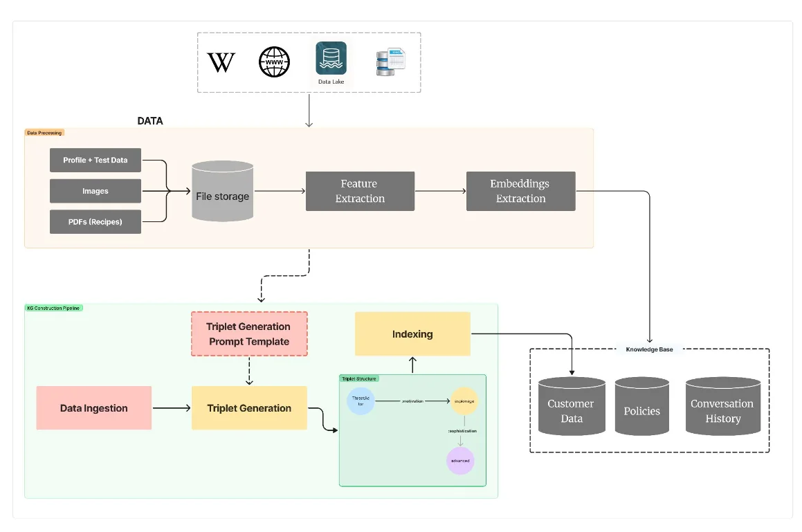The width and height of the screenshot is (802, 532).
Task: Select the Policies database cylinder
Action: click(x=642, y=406)
